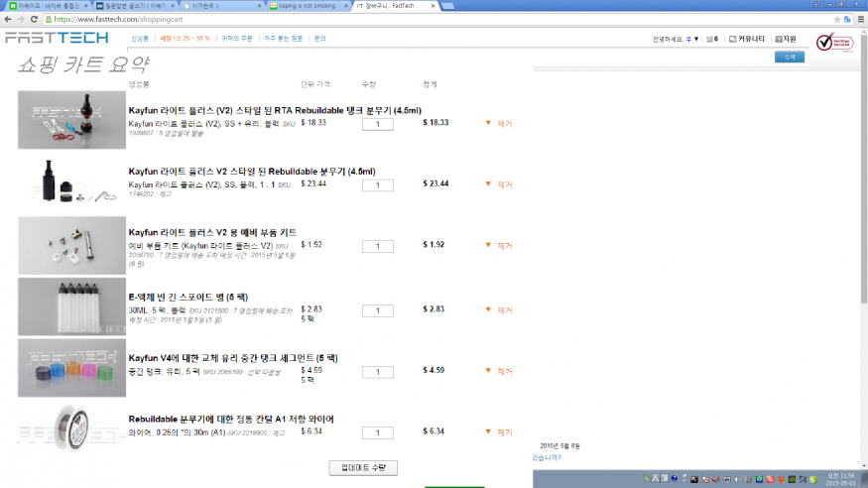Click quantity field for $23.44 Kayfun V2
This screenshot has width=868, height=488.
coord(378,184)
